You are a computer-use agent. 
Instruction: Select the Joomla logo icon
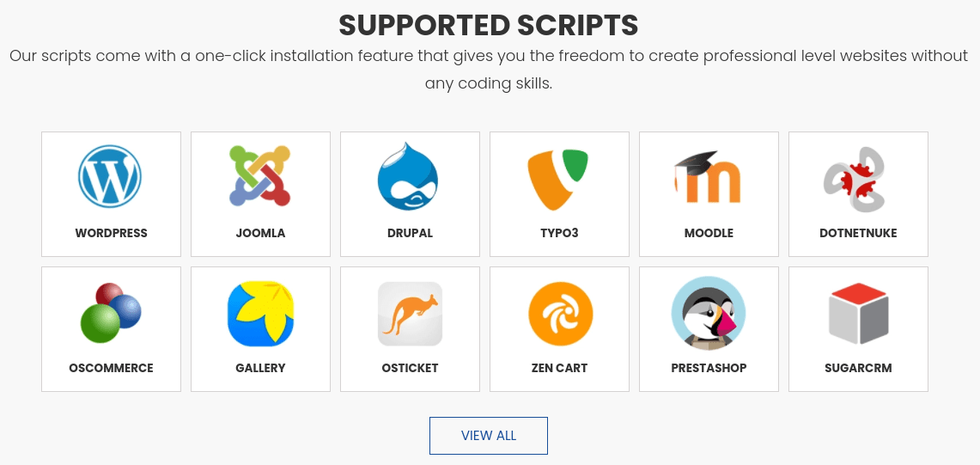coord(260,176)
